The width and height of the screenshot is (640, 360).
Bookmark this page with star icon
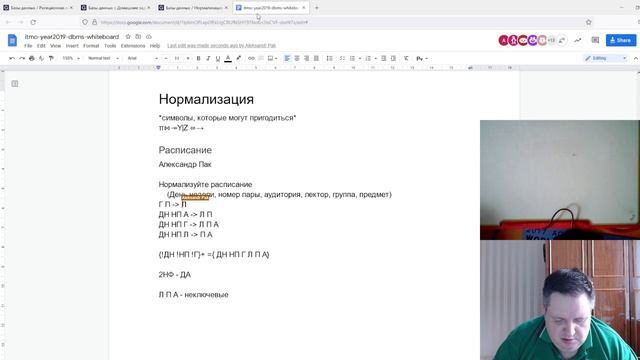(589, 22)
